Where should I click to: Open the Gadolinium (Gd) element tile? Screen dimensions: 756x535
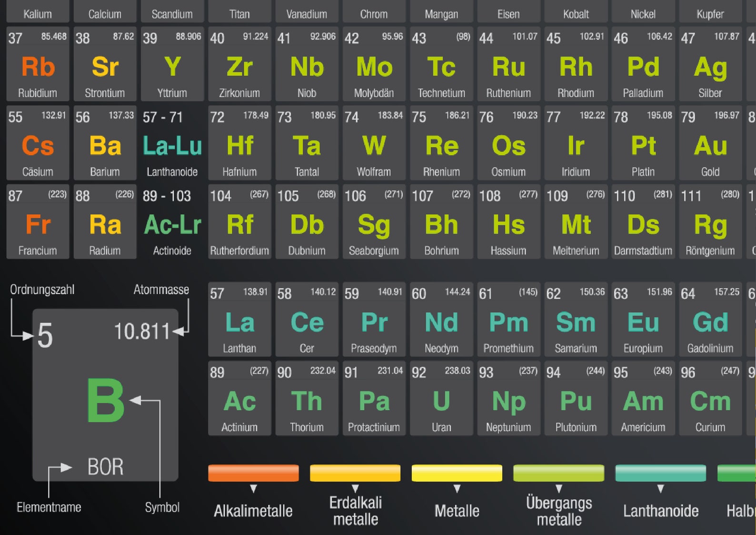click(x=710, y=319)
